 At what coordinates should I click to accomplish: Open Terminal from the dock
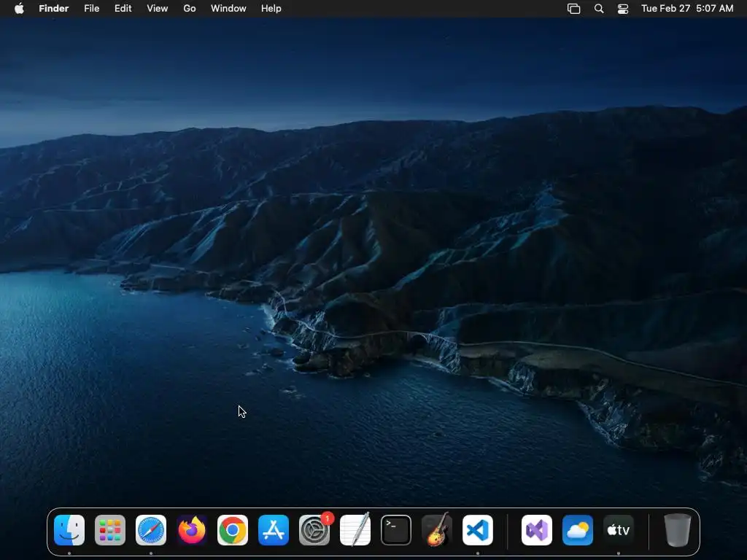tap(396, 530)
